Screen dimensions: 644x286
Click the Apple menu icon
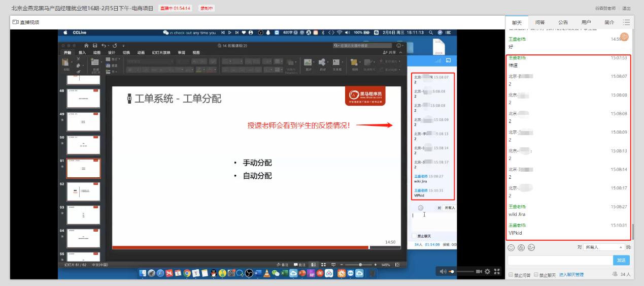pyautogui.click(x=65, y=32)
